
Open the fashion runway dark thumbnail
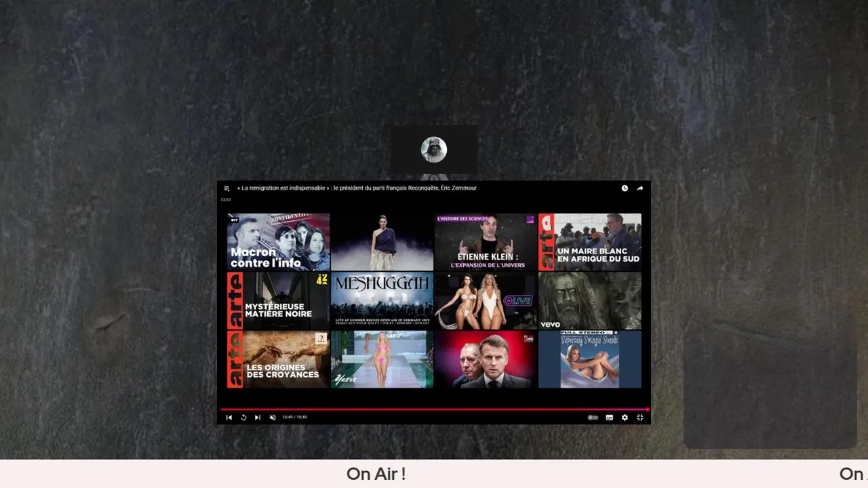point(382,242)
